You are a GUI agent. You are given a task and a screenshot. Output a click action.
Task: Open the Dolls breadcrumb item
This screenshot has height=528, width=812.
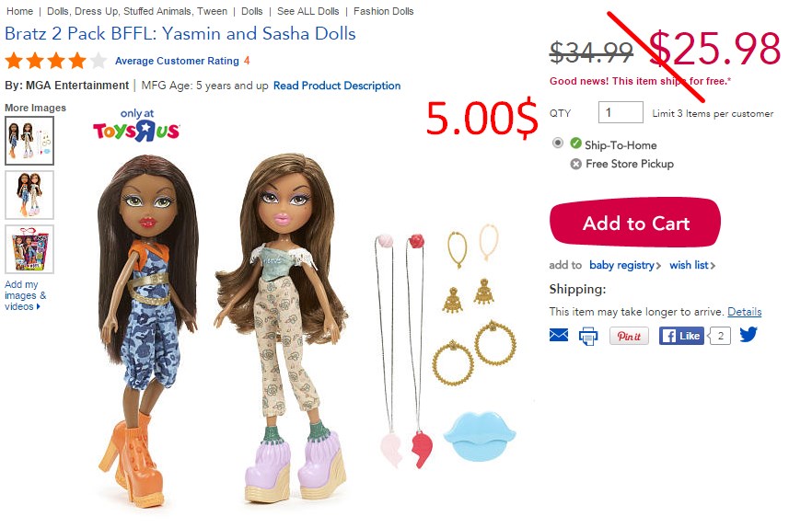coord(251,11)
